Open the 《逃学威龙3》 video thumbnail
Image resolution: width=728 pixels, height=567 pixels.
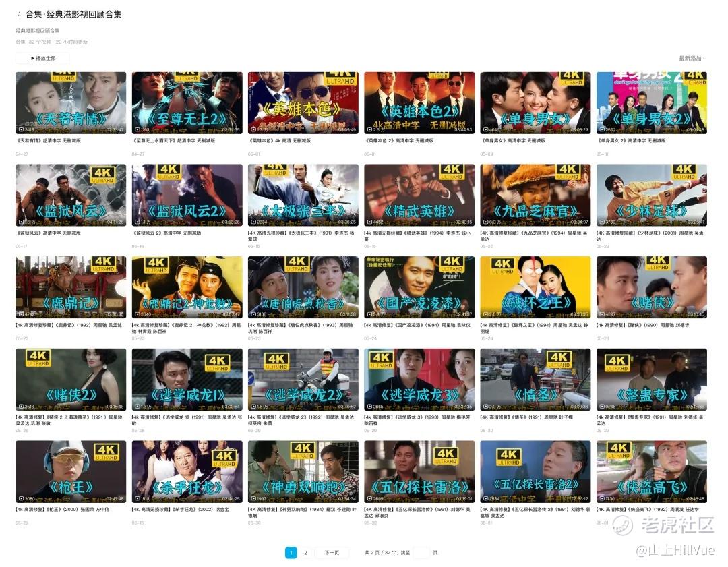pos(419,380)
